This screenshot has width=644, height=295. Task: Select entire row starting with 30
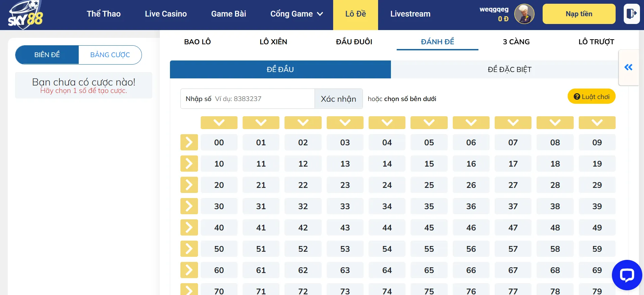tap(189, 206)
